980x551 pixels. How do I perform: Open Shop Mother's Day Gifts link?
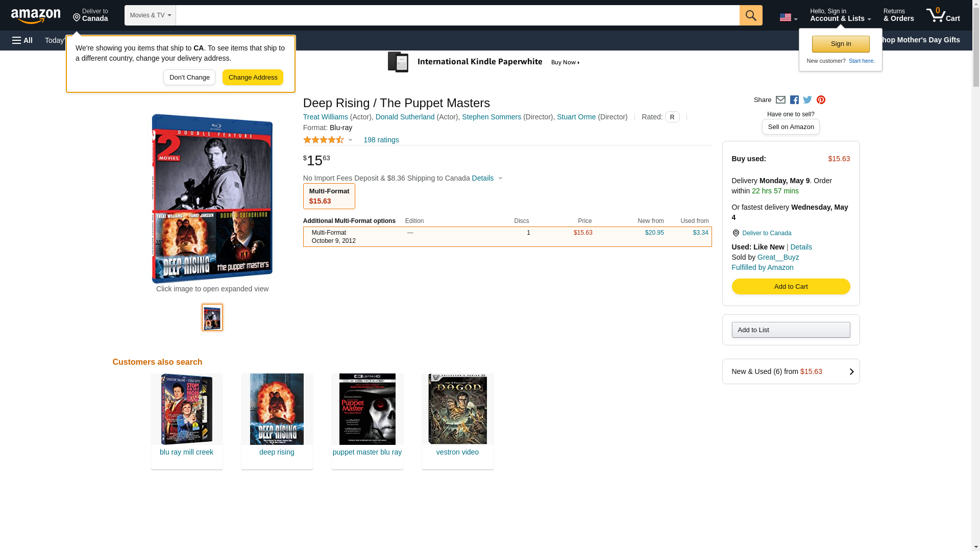pos(924,40)
